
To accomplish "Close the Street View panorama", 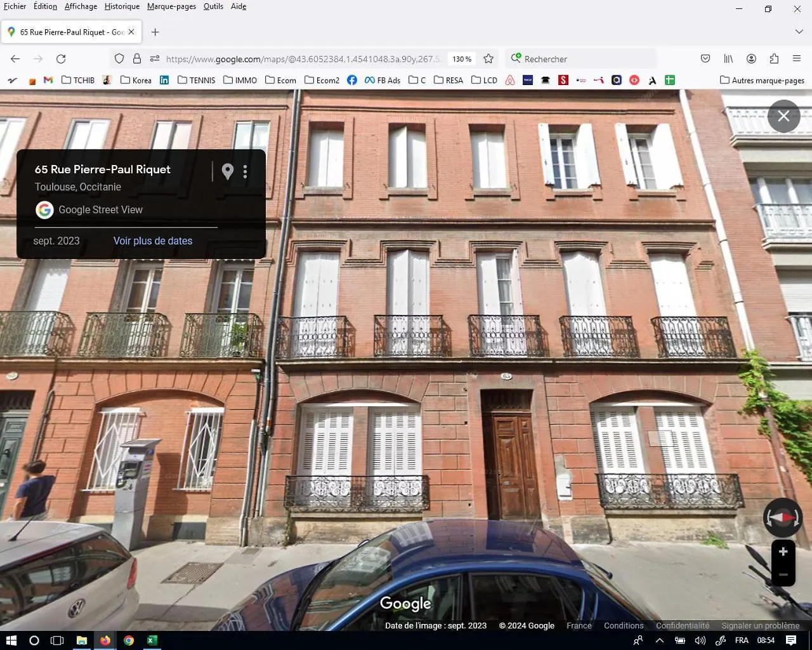I will coord(783,116).
